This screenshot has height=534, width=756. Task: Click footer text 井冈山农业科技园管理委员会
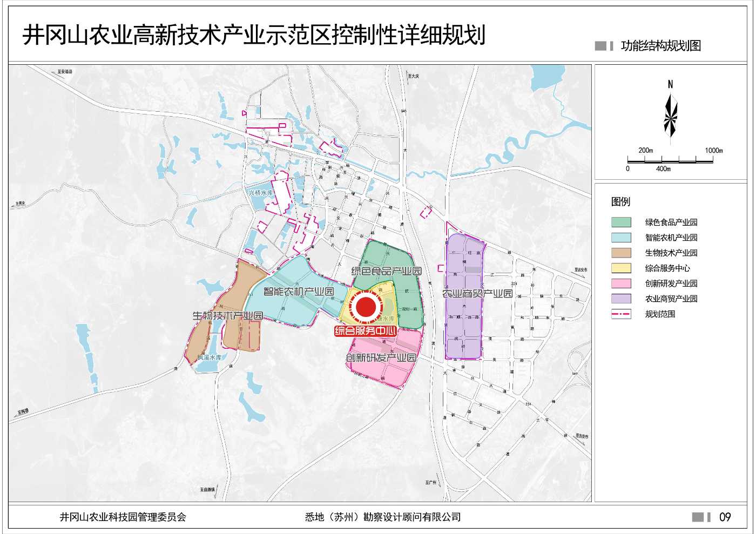coord(123,517)
